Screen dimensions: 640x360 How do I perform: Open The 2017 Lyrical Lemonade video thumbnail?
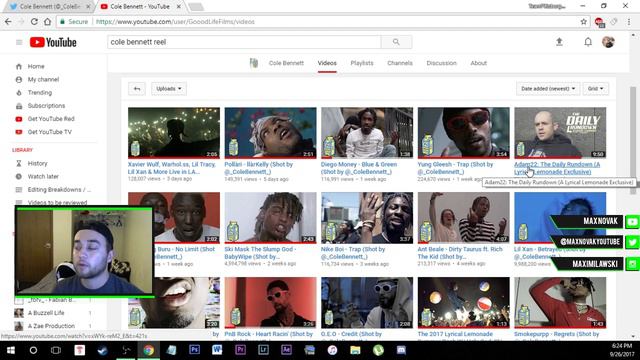pyautogui.click(x=464, y=302)
